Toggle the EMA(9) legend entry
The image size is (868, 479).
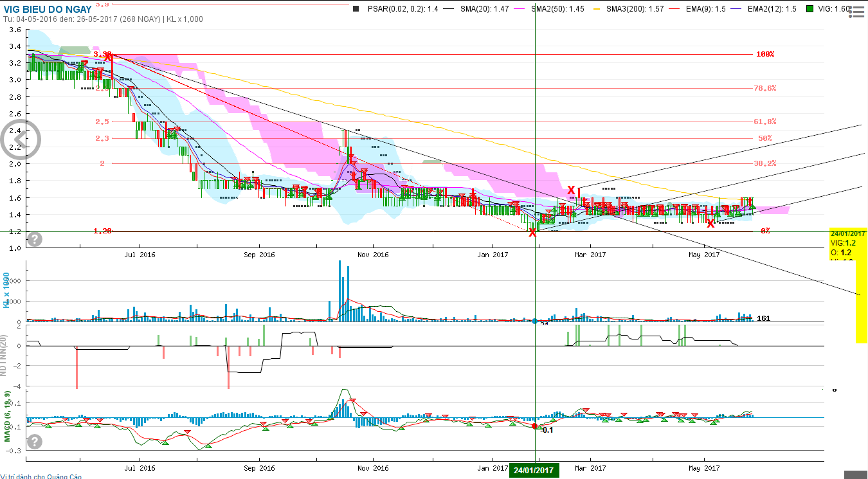697,9
